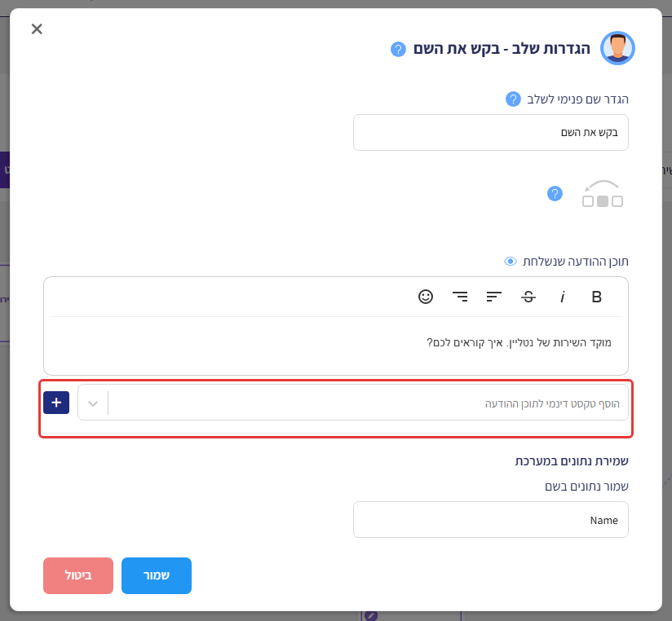The image size is (672, 621).
Task: Toggle message preview eye icon
Action: 510,262
